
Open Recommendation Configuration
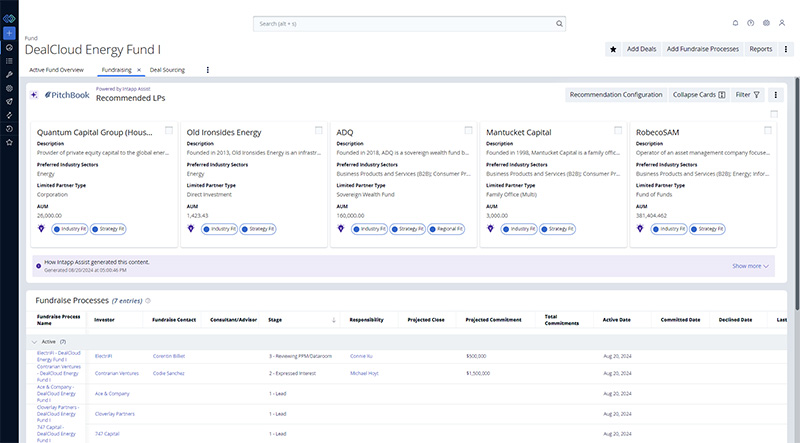(616, 95)
